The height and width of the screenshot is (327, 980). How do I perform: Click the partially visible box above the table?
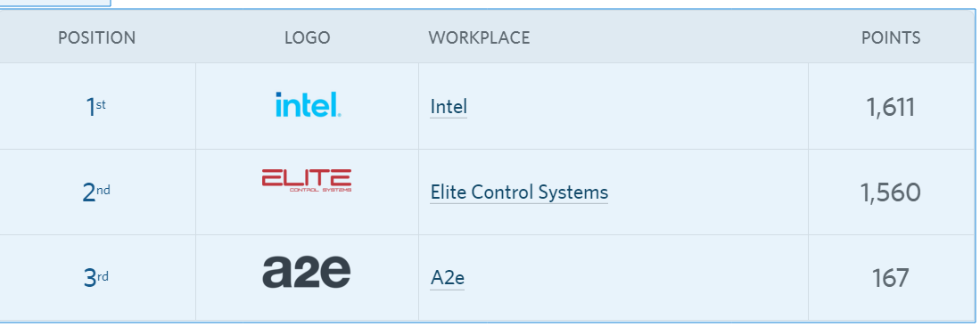pos(55,4)
